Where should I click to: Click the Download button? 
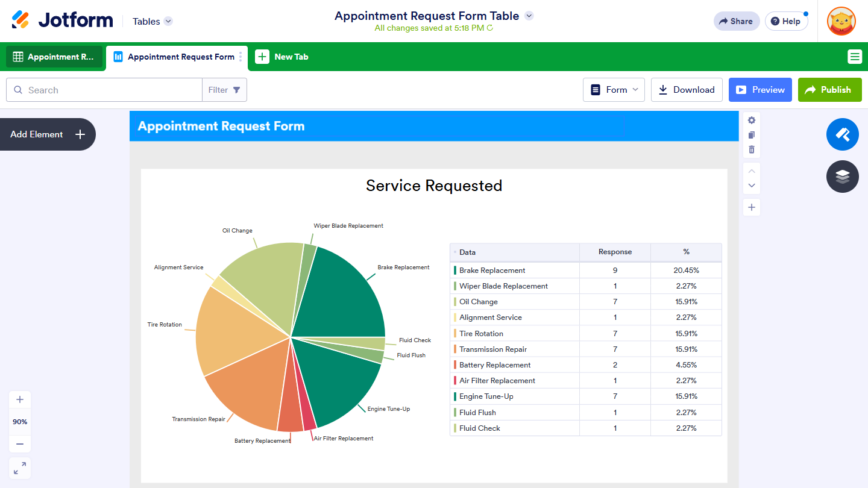tap(687, 90)
